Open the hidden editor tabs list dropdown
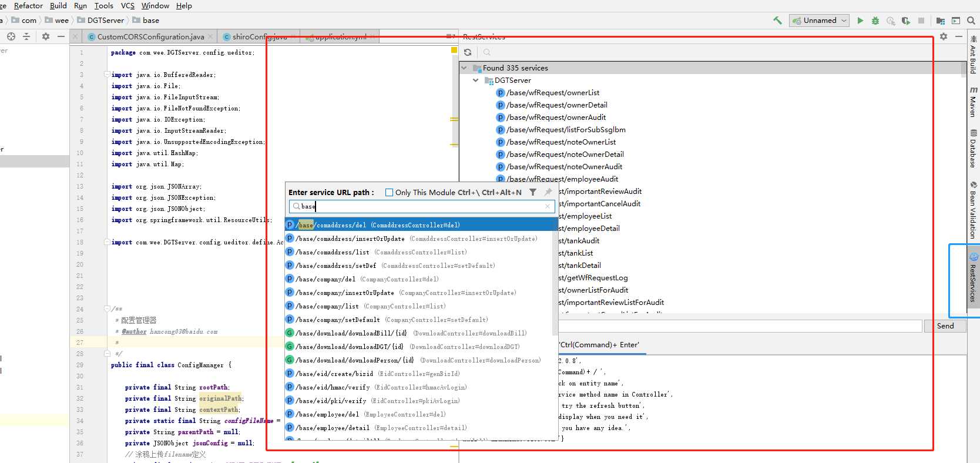980x463 pixels. click(450, 36)
